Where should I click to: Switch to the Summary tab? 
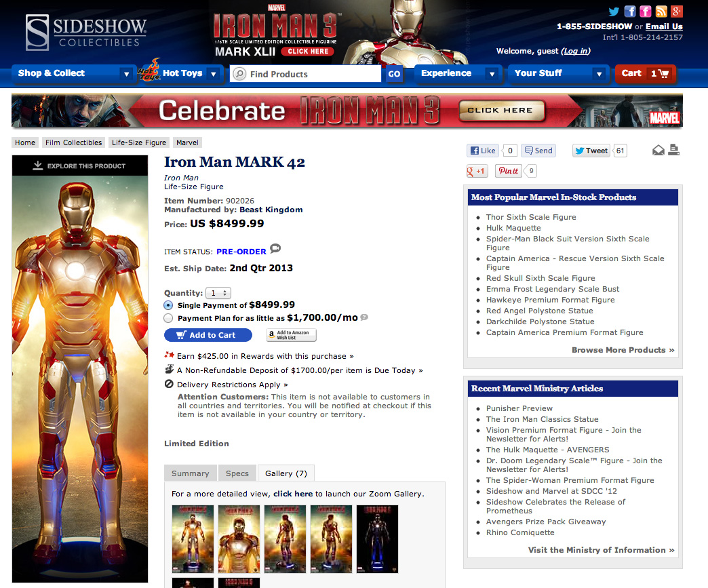(190, 473)
